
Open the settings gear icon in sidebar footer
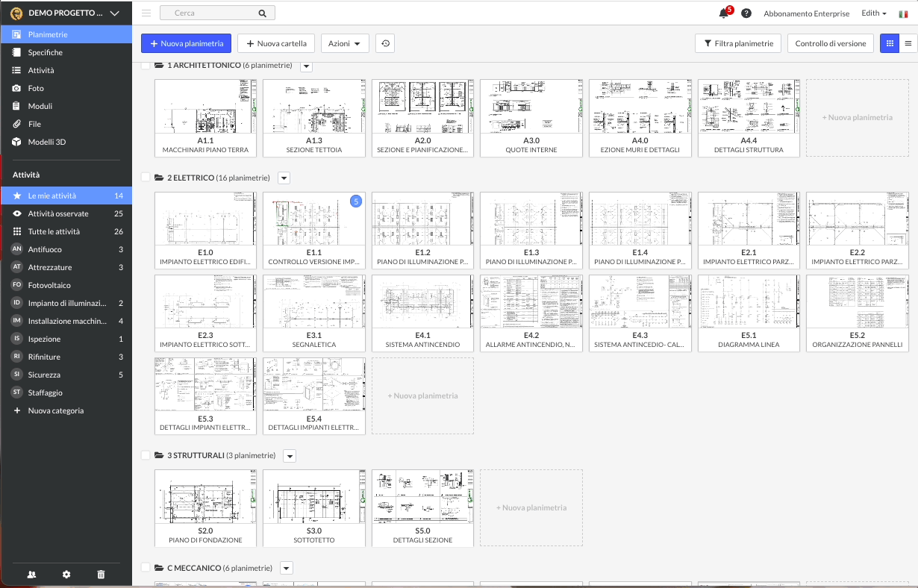coord(66,575)
